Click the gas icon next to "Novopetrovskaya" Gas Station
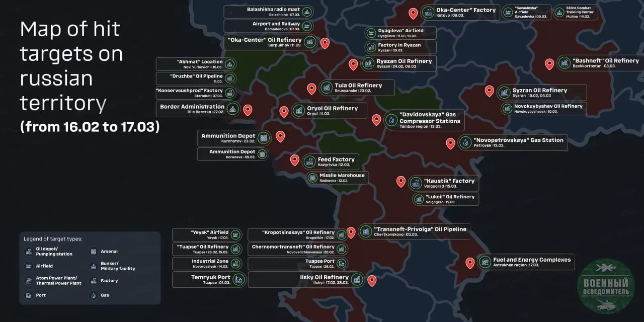Viewport: 644px width, 322px height. (465, 142)
